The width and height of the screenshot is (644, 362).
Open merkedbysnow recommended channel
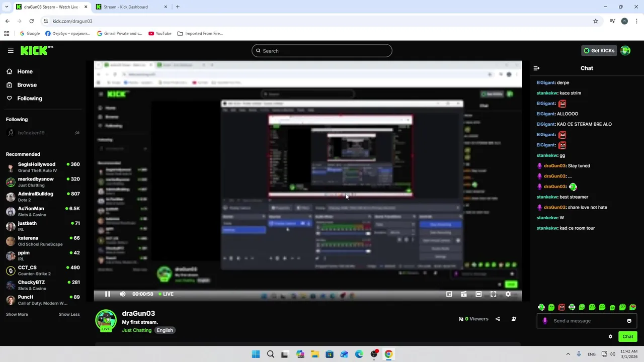tap(43, 182)
